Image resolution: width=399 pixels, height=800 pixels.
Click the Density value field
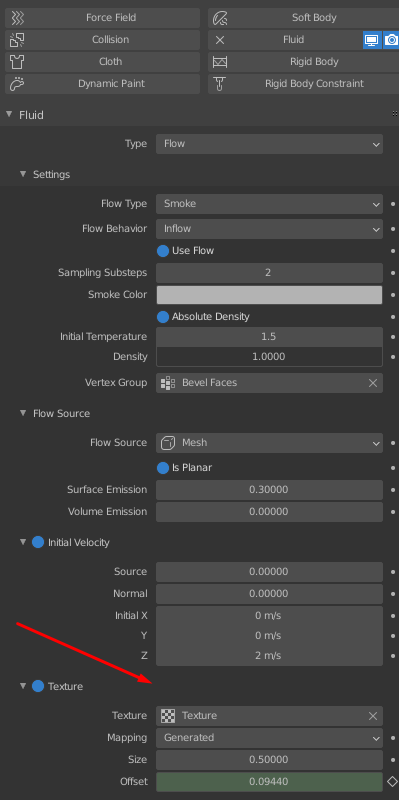(x=269, y=357)
